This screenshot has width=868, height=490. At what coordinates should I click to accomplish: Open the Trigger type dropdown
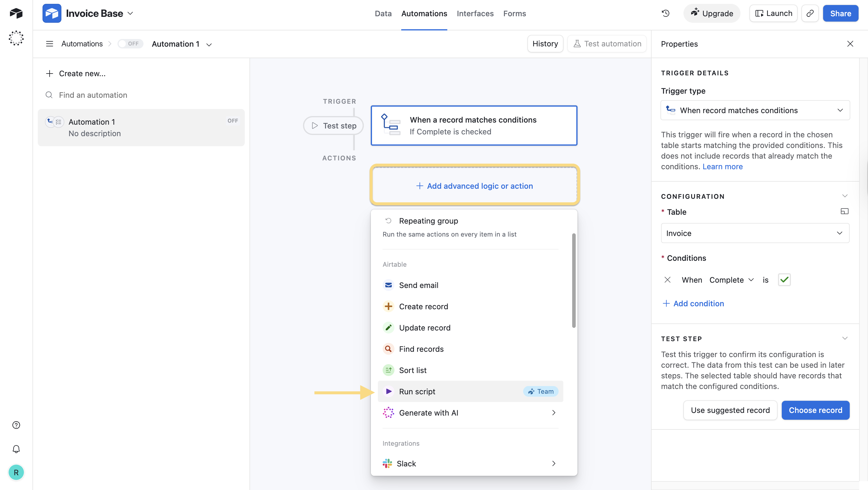(x=755, y=110)
